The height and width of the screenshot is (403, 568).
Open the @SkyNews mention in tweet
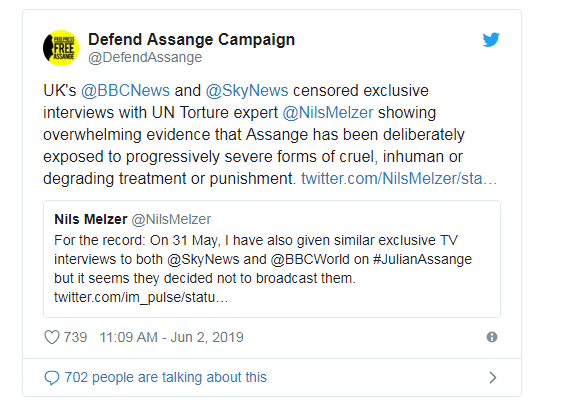tap(247, 91)
